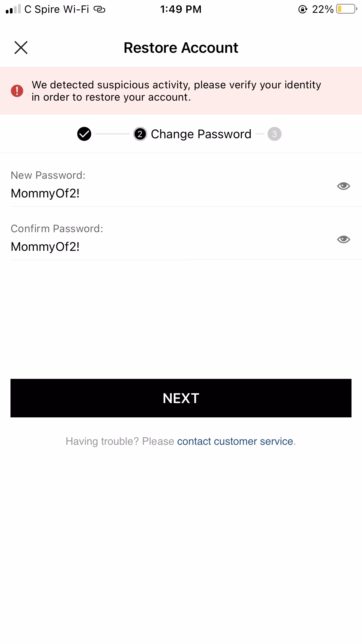Tap the step 2 circle indicator
The height and width of the screenshot is (644, 362).
[x=140, y=134]
